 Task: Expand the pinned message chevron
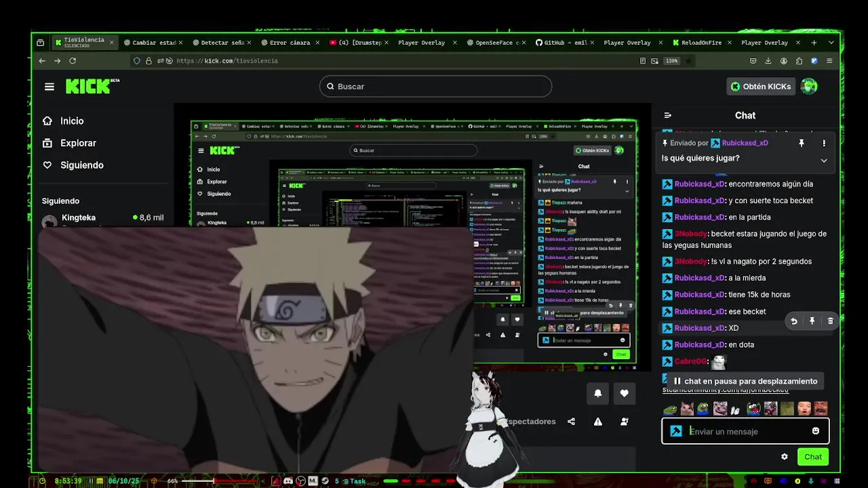[824, 161]
